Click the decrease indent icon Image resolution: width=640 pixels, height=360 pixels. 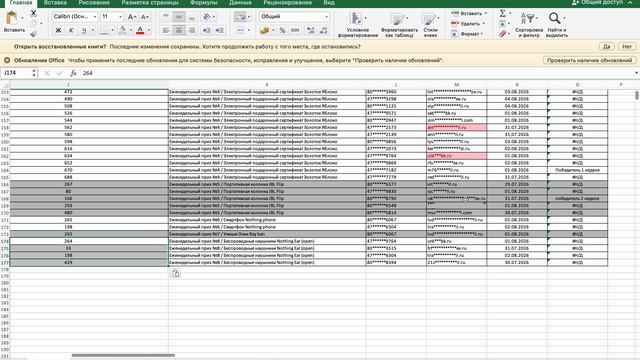207,30
